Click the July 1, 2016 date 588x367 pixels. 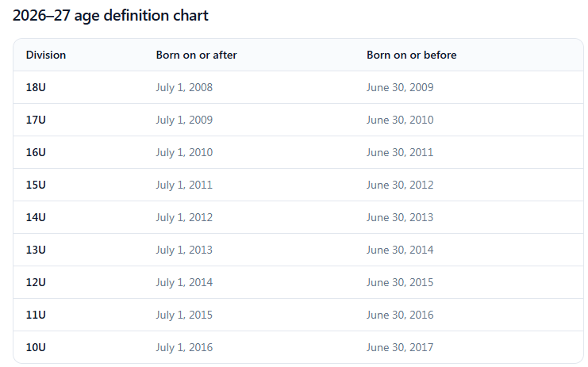point(184,348)
